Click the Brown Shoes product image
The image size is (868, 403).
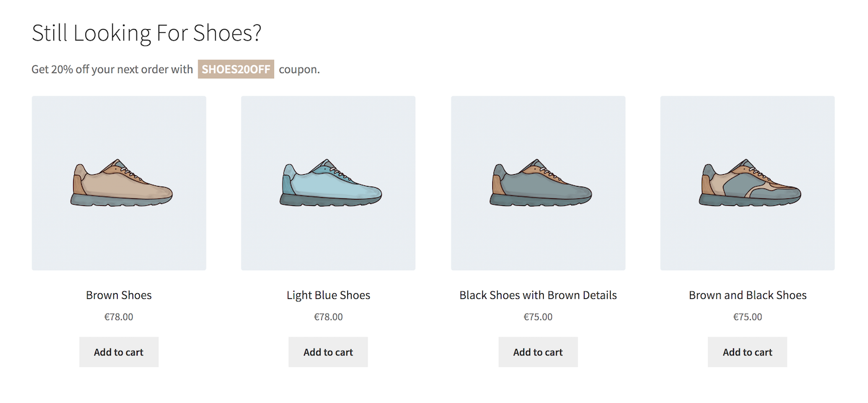pyautogui.click(x=118, y=182)
